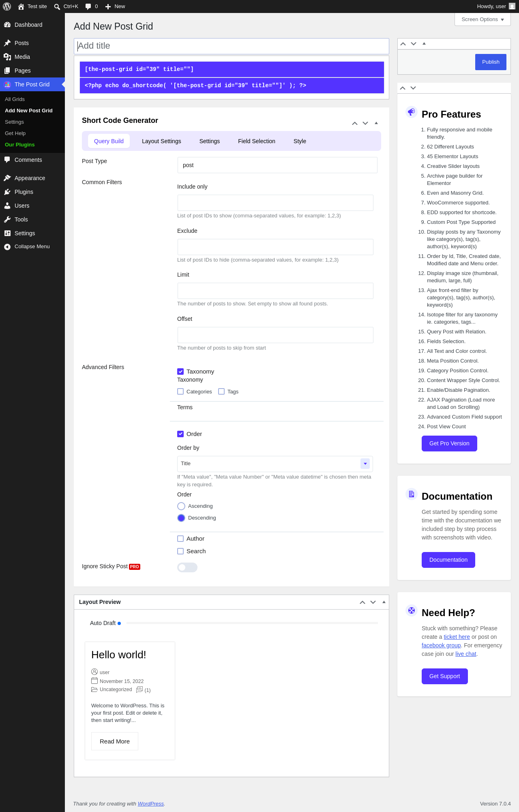The width and height of the screenshot is (519, 812).
Task: Uncheck the Order advanced filter
Action: (x=180, y=434)
